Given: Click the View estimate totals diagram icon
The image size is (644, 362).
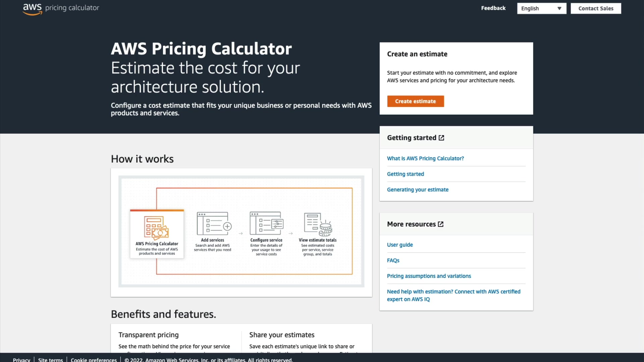Looking at the screenshot, I should pos(318,224).
